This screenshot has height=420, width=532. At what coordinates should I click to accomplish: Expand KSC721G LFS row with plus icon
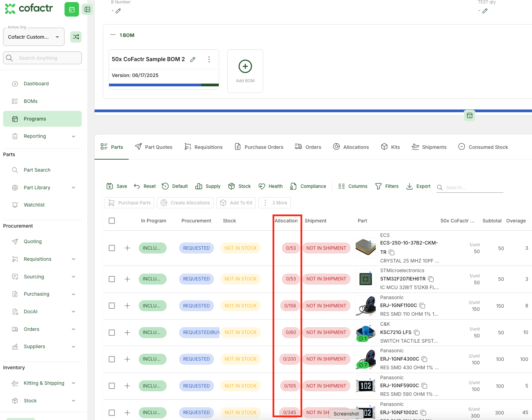(127, 333)
